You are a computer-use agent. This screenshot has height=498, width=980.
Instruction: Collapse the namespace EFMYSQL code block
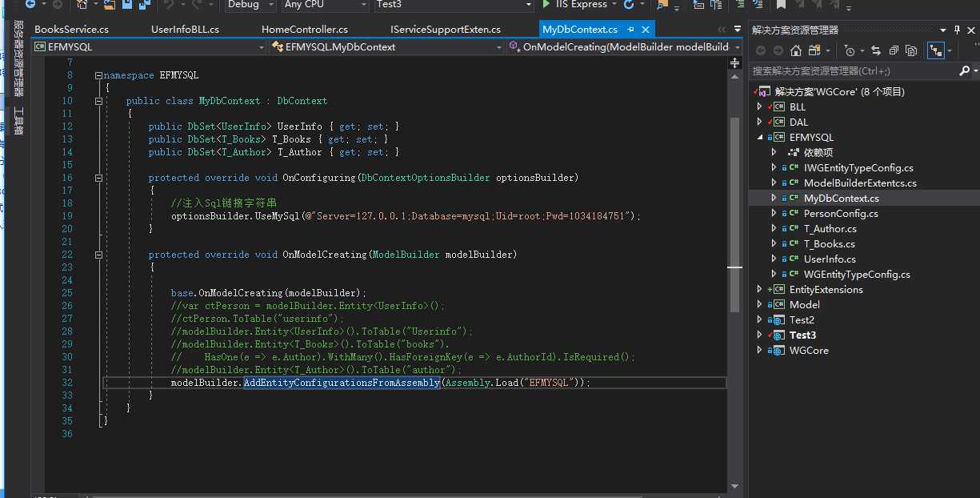pos(98,75)
